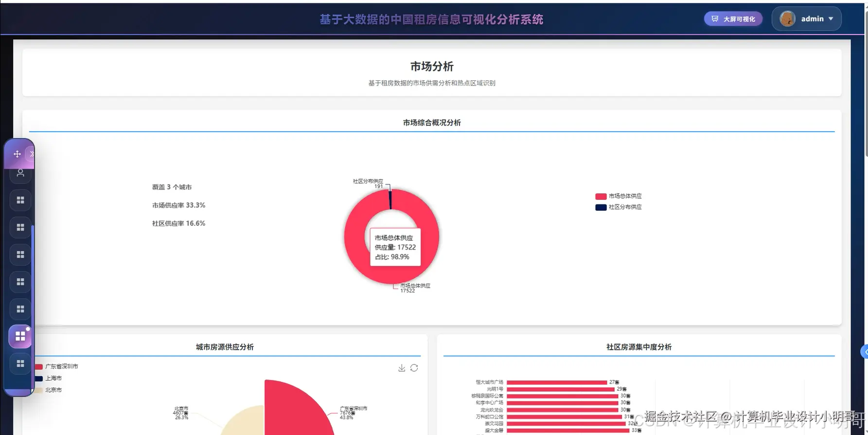Open the 大屏可视化 big-screen view button
This screenshot has width=868, height=435.
733,19
